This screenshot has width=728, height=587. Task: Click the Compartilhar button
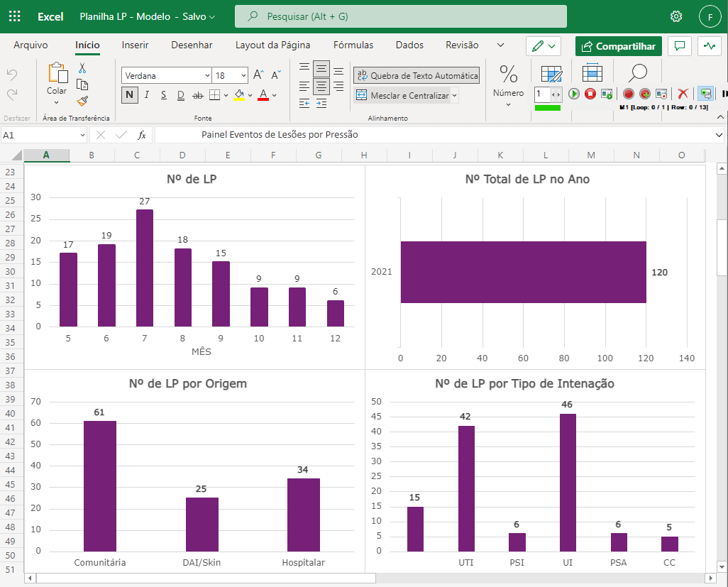click(619, 46)
